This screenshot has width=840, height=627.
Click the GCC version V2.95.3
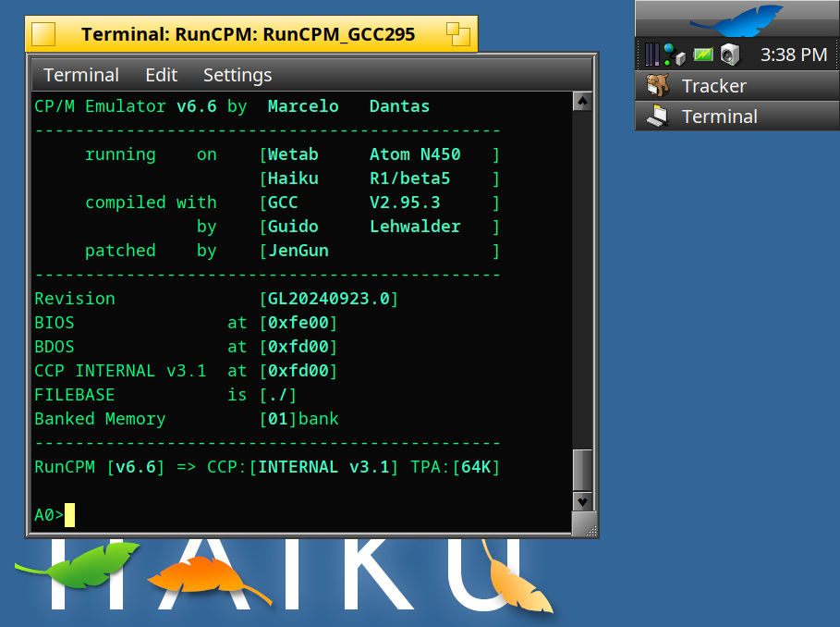(405, 202)
